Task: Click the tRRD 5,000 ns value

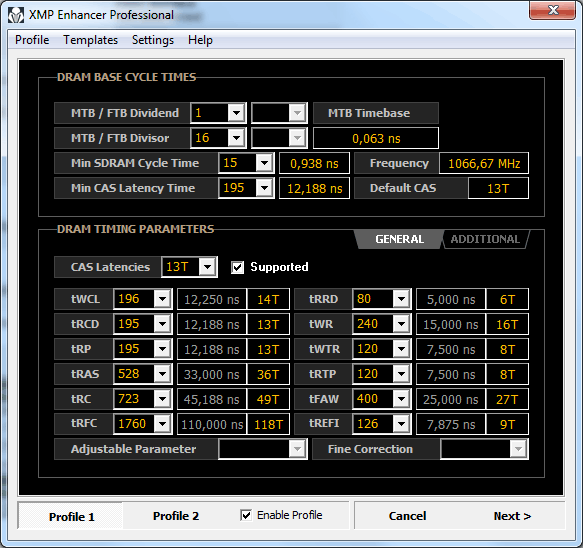Action: tap(451, 299)
